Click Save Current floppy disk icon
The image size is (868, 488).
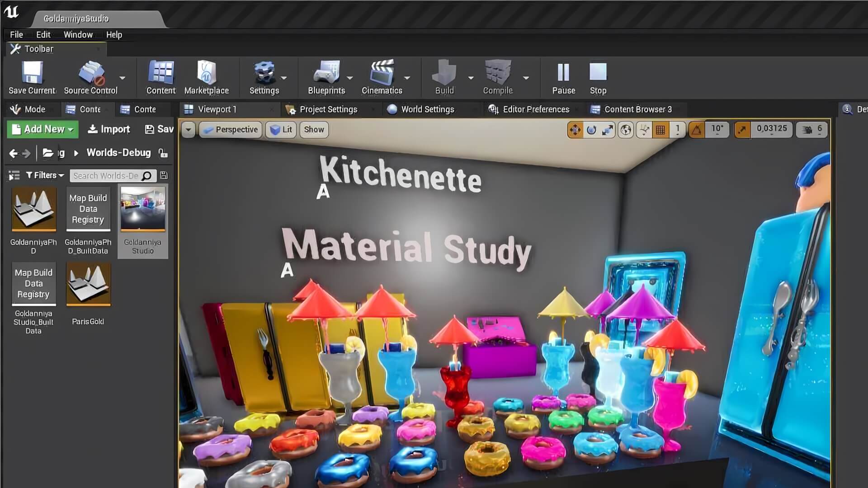pos(32,73)
